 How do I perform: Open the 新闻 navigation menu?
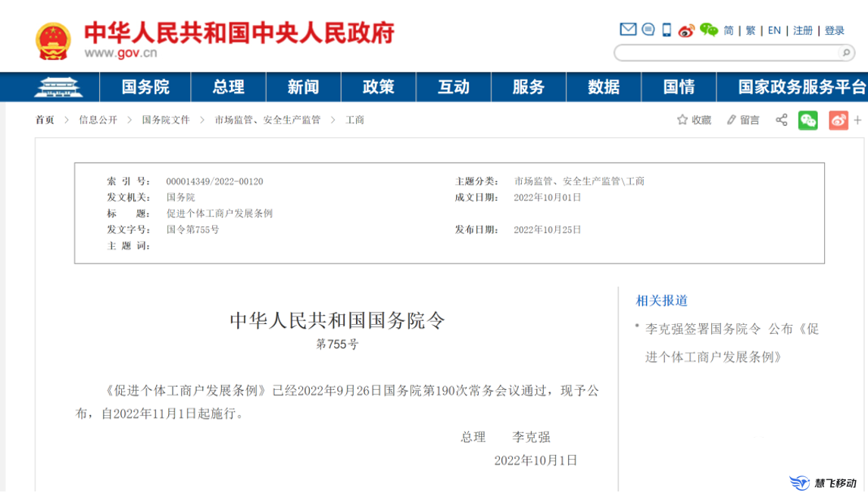(x=302, y=87)
